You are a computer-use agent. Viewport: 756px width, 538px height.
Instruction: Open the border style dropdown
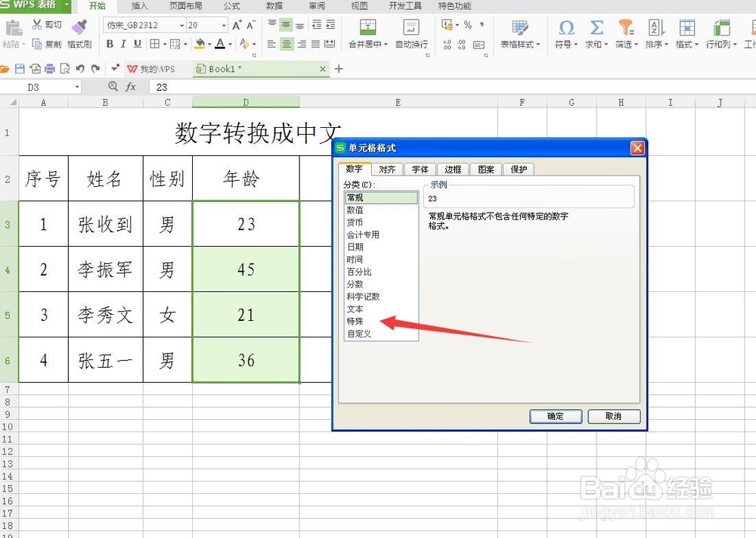(164, 44)
